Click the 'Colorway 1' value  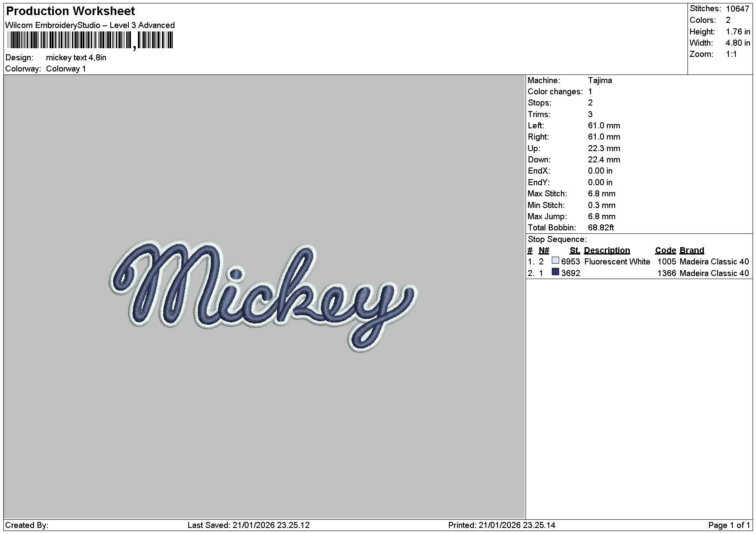(66, 68)
